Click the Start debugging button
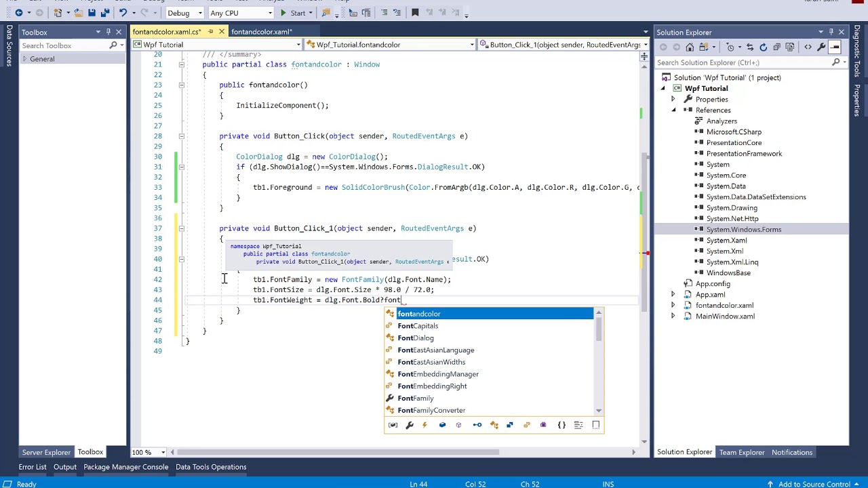The height and width of the screenshot is (488, 868). 292,13
